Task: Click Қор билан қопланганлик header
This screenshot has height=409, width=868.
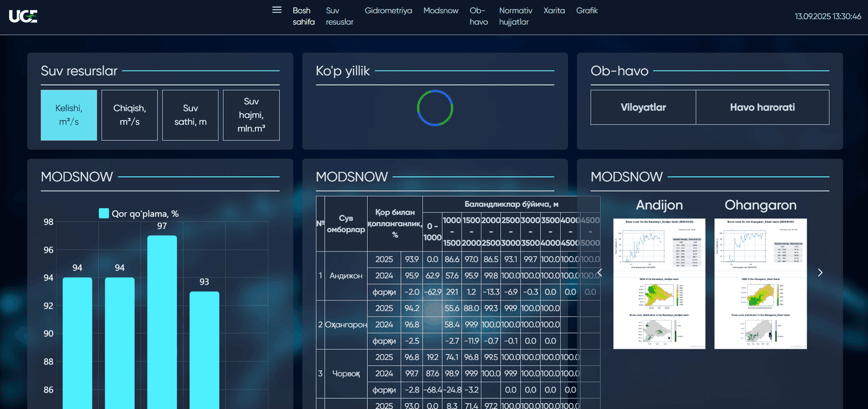Action: [x=395, y=224]
